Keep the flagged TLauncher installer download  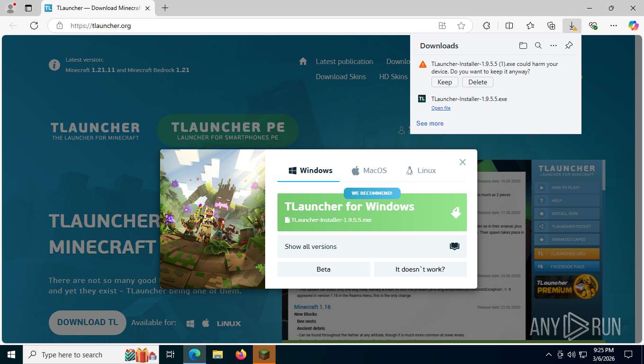tap(445, 82)
